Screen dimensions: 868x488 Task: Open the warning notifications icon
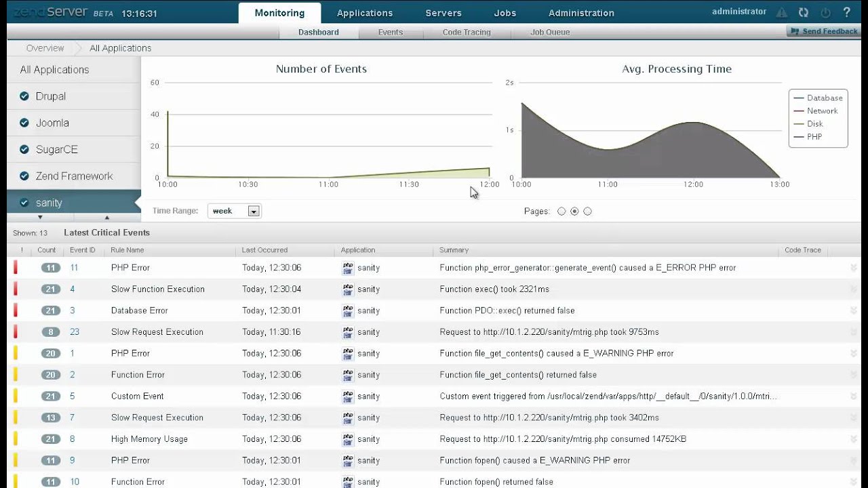(782, 12)
